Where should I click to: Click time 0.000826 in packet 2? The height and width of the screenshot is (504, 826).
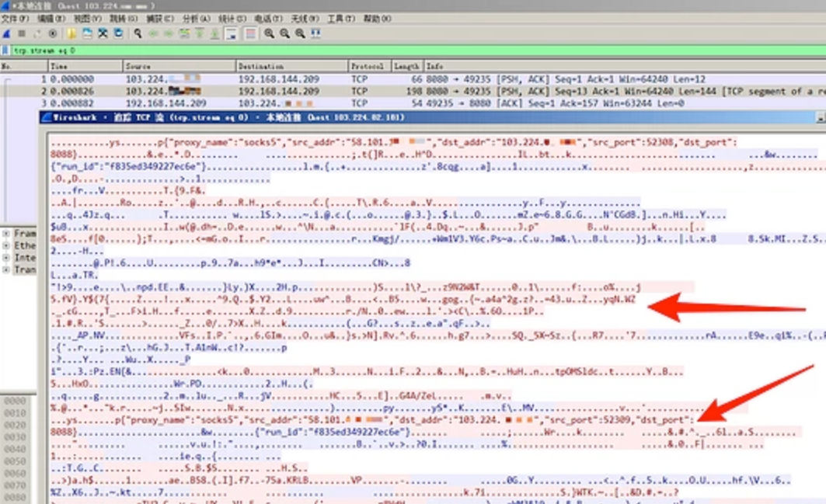pos(72,91)
